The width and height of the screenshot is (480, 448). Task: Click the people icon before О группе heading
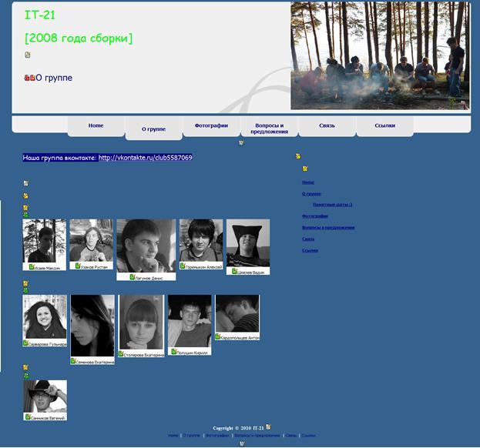coord(29,78)
